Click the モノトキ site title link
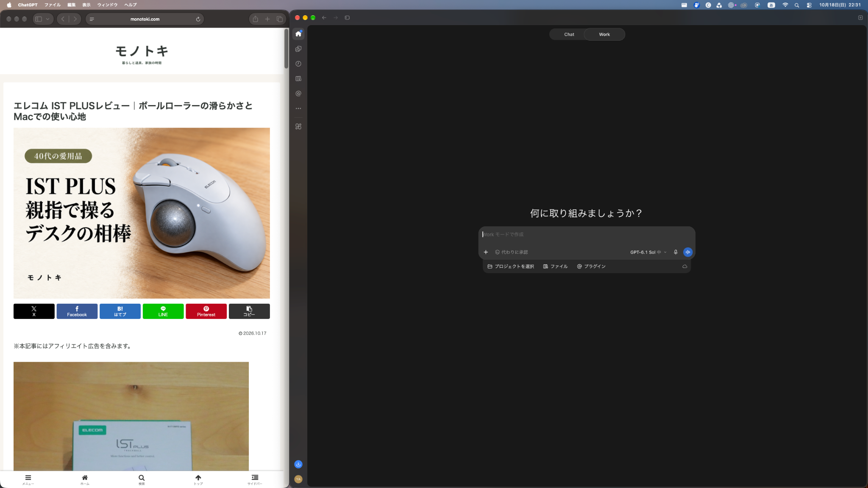The width and height of the screenshot is (868, 488). [x=142, y=51]
